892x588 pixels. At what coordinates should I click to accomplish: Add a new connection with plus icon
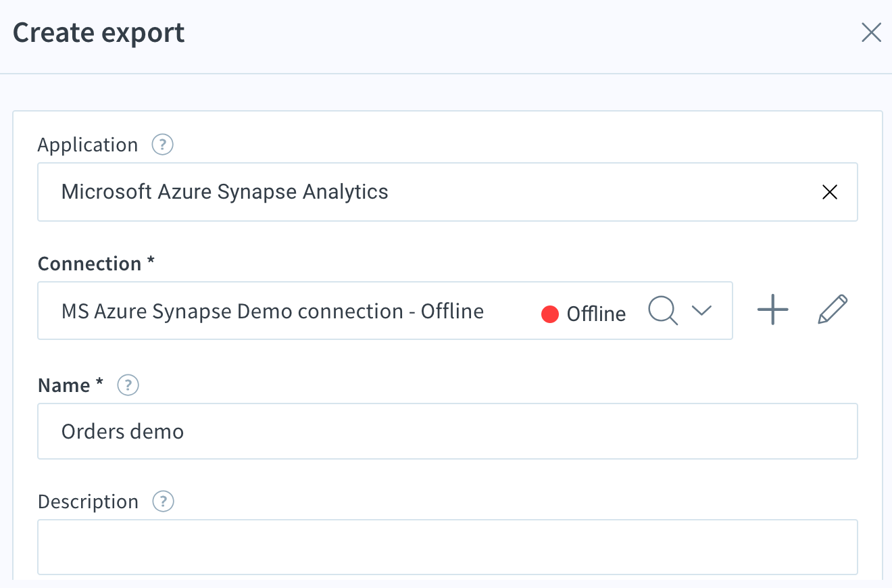[772, 310]
